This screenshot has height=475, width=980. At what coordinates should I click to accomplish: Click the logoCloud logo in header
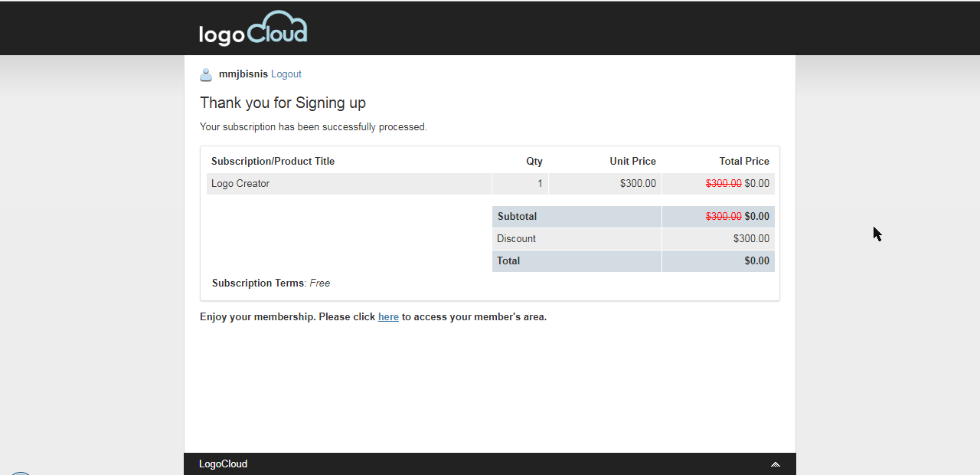[x=253, y=29]
